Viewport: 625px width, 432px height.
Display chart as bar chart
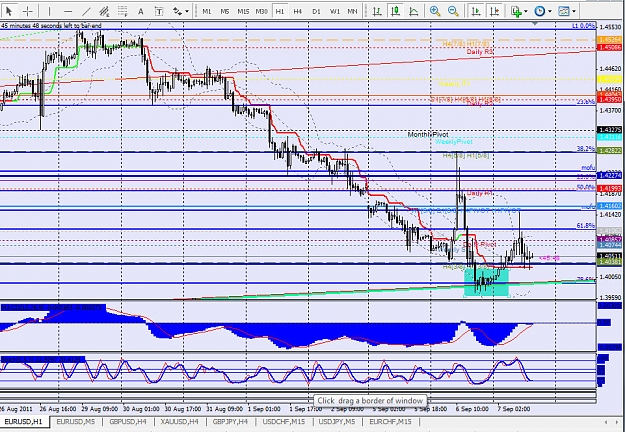(x=377, y=11)
